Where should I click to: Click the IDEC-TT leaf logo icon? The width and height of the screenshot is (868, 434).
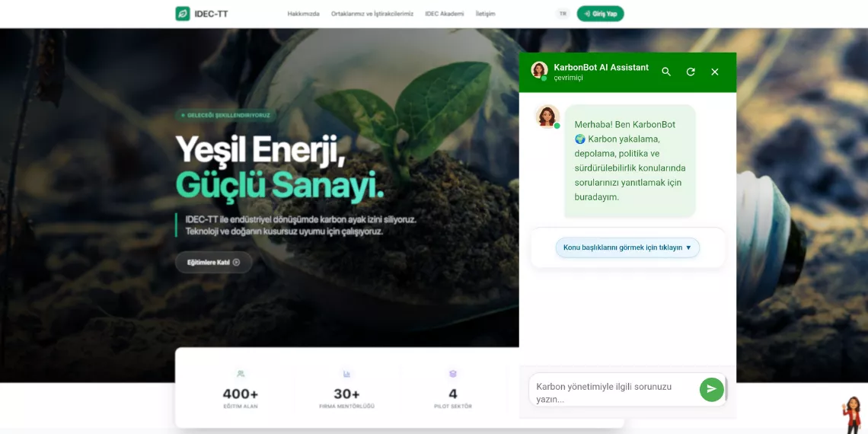point(183,14)
